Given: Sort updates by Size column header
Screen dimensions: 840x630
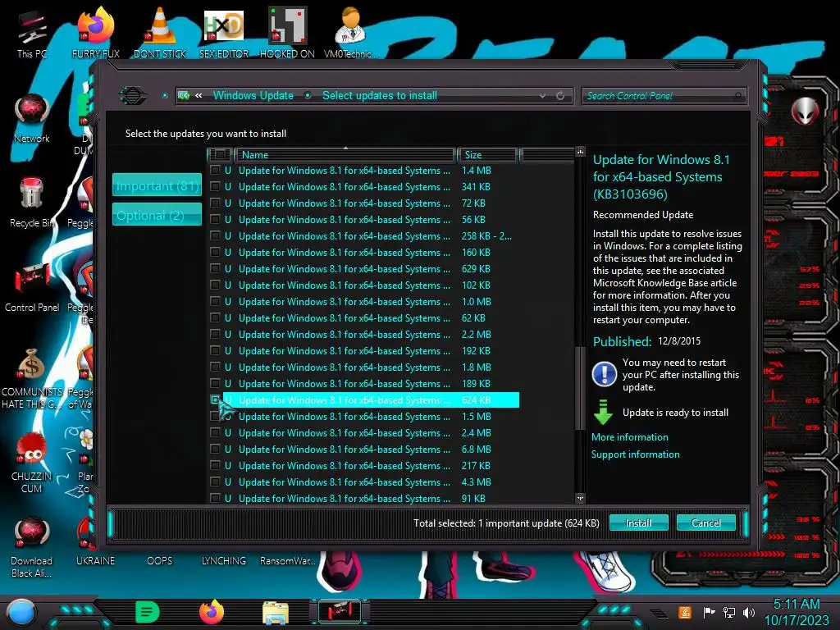Looking at the screenshot, I should pos(486,155).
